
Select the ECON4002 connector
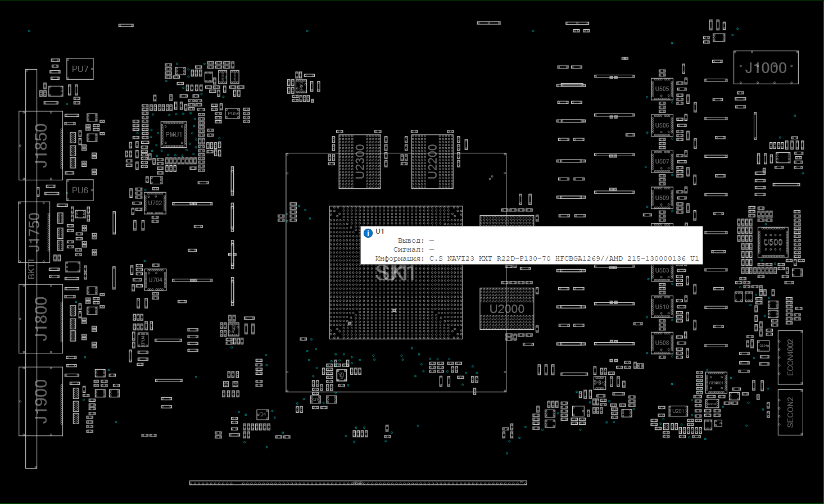pyautogui.click(x=790, y=357)
